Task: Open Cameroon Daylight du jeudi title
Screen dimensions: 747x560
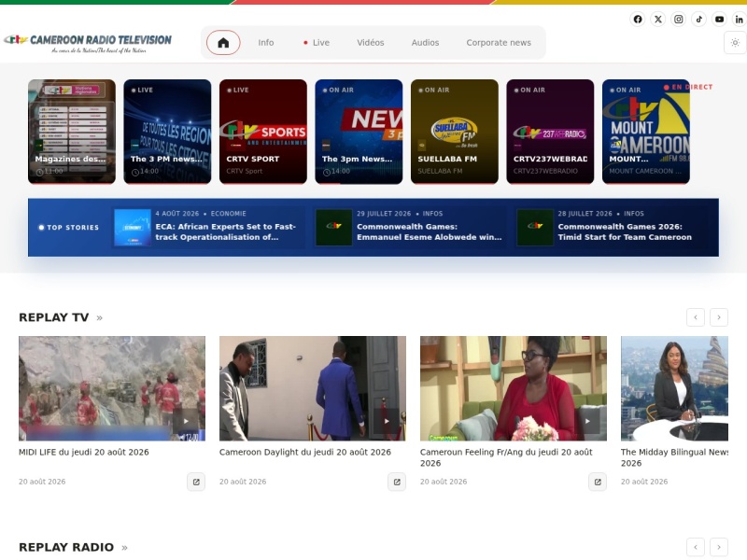Action: pos(305,453)
